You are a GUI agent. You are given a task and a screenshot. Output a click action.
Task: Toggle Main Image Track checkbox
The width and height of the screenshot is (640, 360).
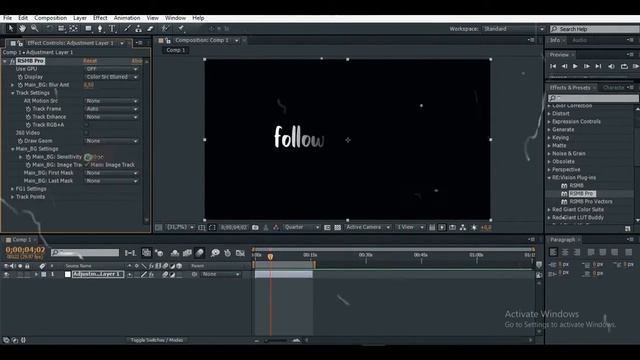(x=87, y=165)
